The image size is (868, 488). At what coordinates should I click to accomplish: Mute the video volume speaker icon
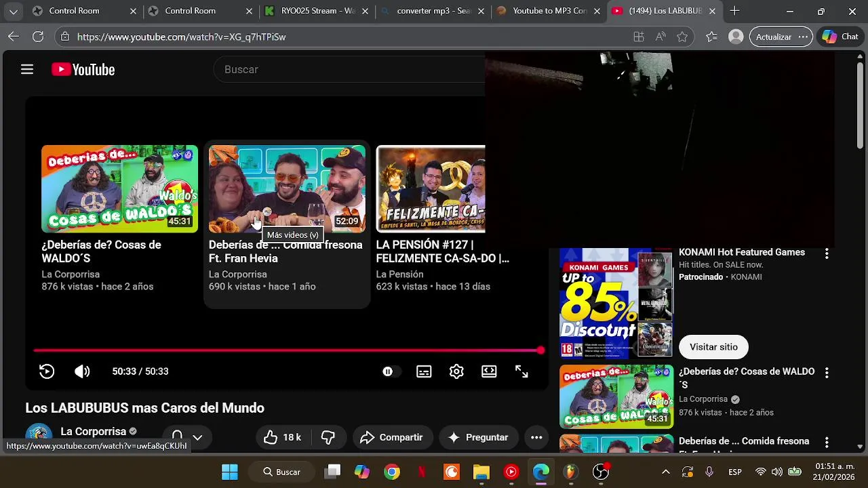coord(82,371)
